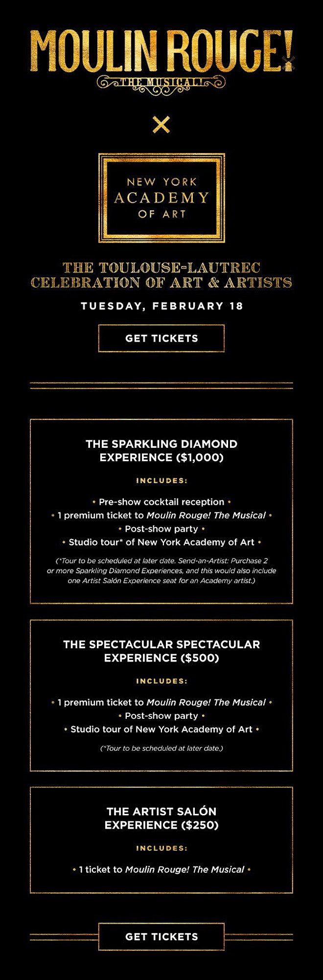323x980 pixels.
Task: Click the bottom GET TICKETS button
Action: pos(161,937)
